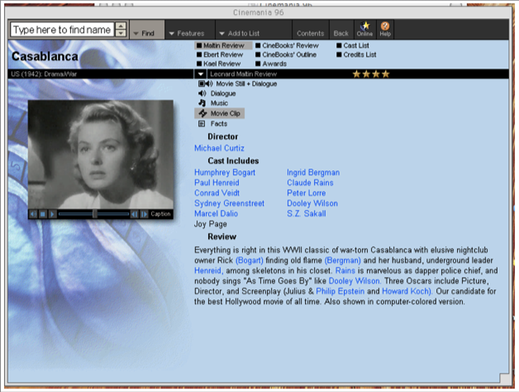Collapse the Leonard Maltin Review arrow

click(x=201, y=74)
